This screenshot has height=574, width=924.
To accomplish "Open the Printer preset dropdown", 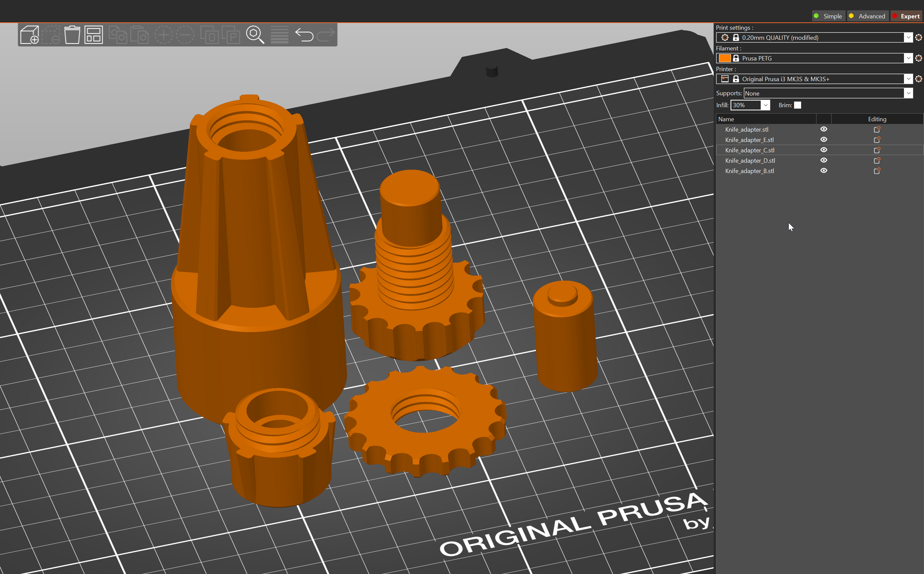I will (908, 79).
